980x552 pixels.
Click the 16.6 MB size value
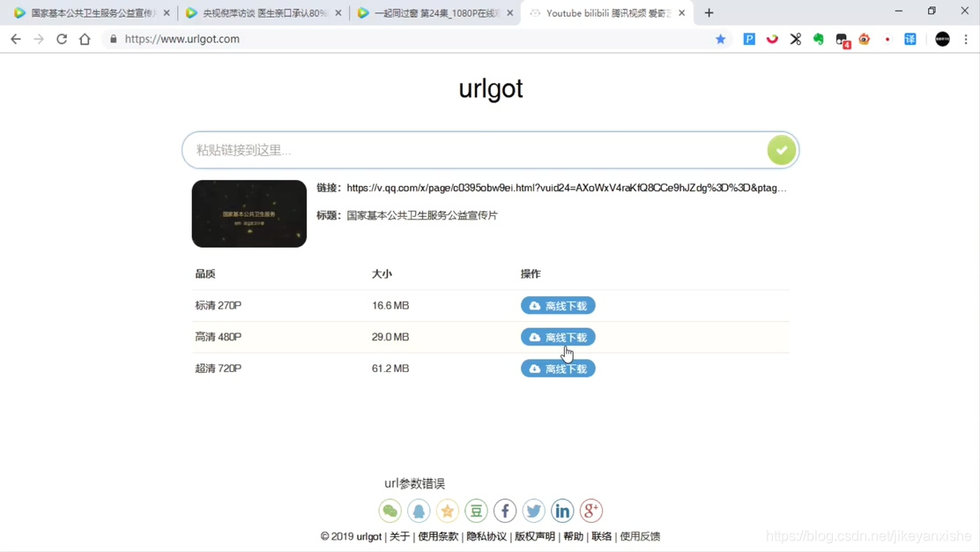click(x=390, y=306)
